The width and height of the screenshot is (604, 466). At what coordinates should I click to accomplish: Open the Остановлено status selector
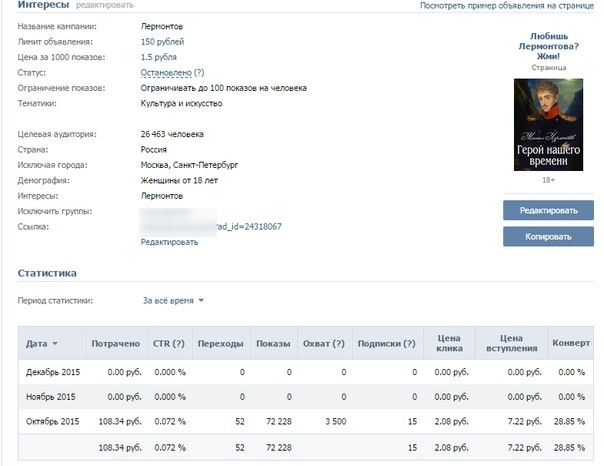point(165,73)
